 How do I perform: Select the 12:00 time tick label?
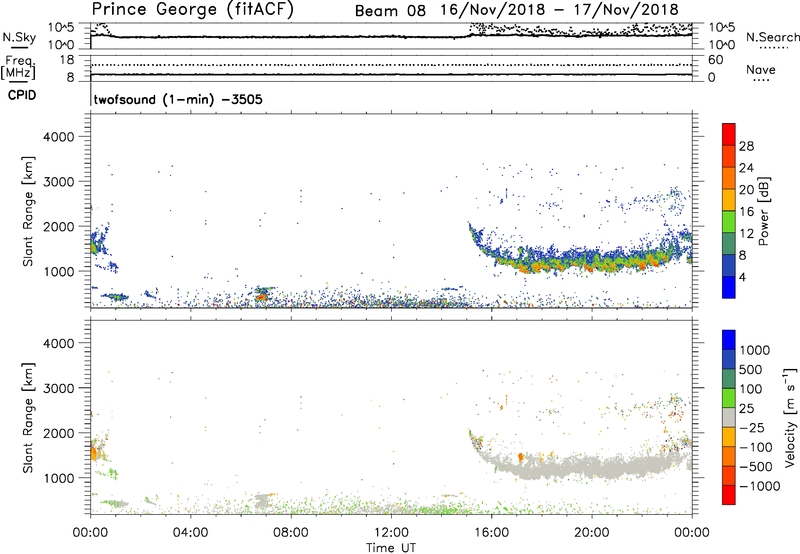391,533
